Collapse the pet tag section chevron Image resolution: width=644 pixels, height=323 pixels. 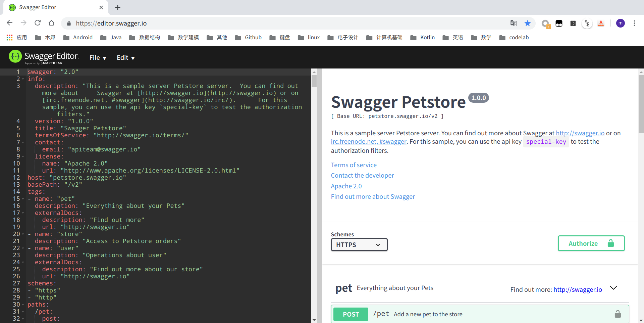613,288
